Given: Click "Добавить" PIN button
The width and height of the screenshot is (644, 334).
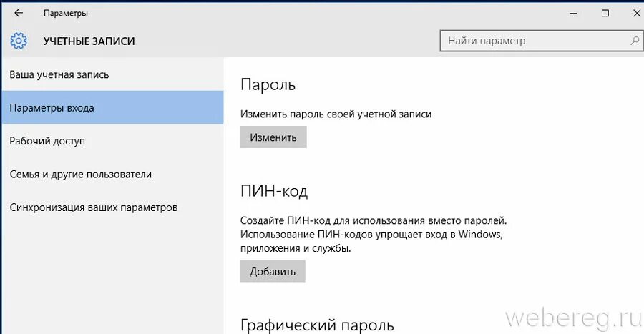Looking at the screenshot, I should tap(273, 271).
